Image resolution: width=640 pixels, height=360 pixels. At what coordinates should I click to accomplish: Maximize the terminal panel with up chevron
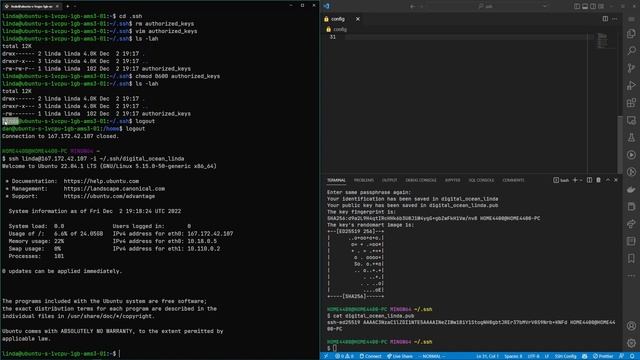(608, 180)
